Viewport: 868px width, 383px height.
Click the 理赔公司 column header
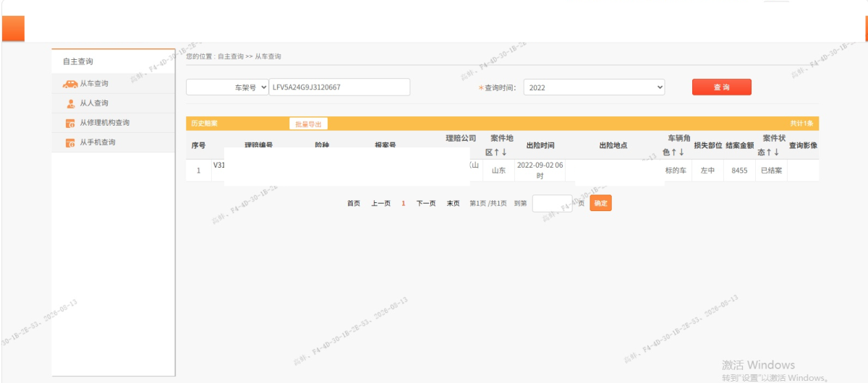click(461, 138)
